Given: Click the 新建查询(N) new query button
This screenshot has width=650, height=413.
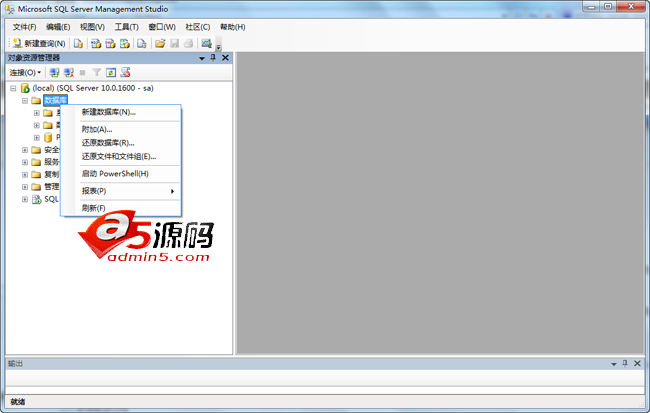Looking at the screenshot, I should click(x=39, y=43).
